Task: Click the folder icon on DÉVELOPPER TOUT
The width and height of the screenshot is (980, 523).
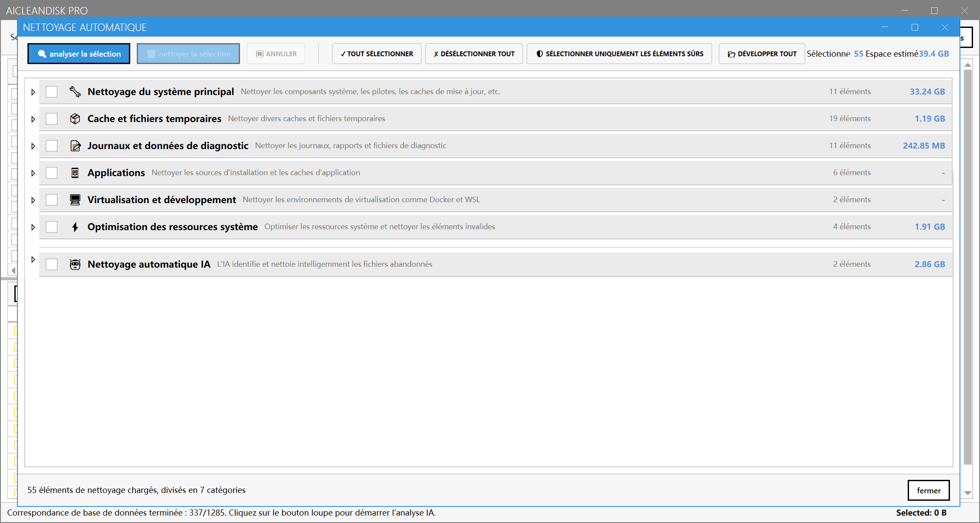Action: 731,54
